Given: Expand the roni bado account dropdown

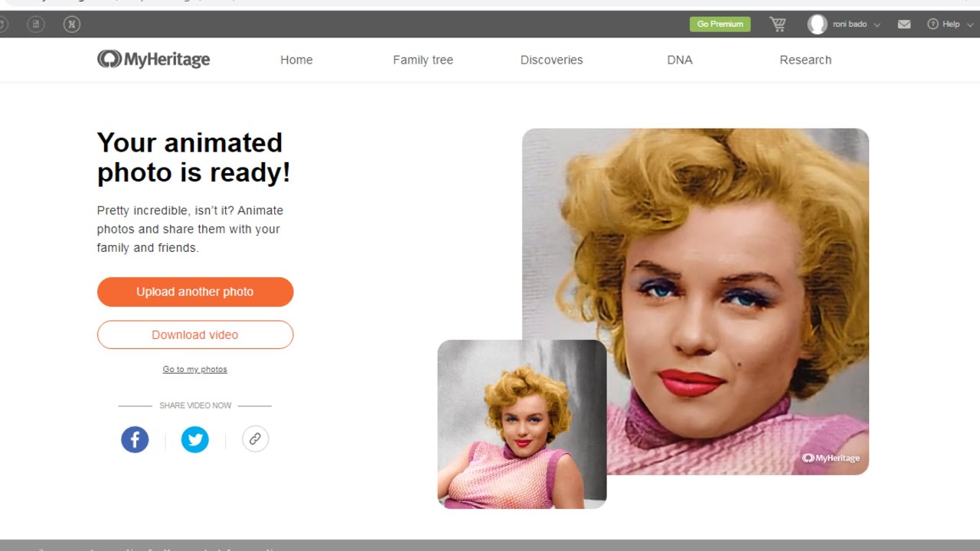Looking at the screenshot, I should 877,24.
